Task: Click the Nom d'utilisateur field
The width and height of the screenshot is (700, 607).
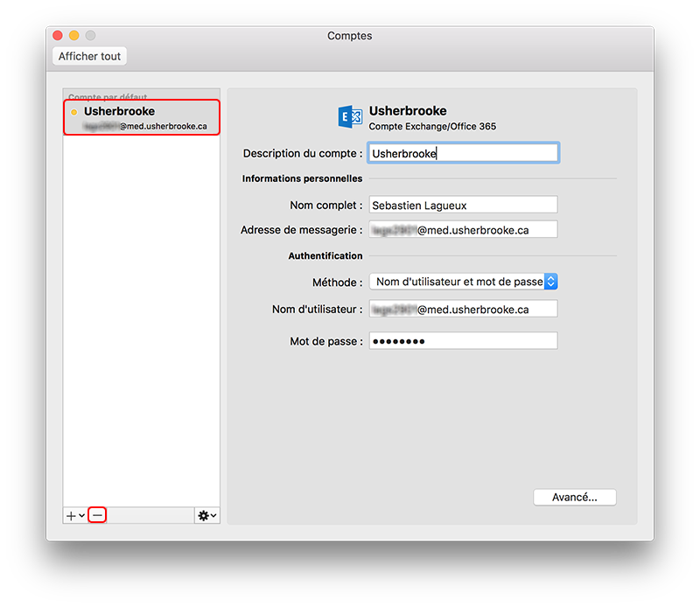Action: [462, 309]
